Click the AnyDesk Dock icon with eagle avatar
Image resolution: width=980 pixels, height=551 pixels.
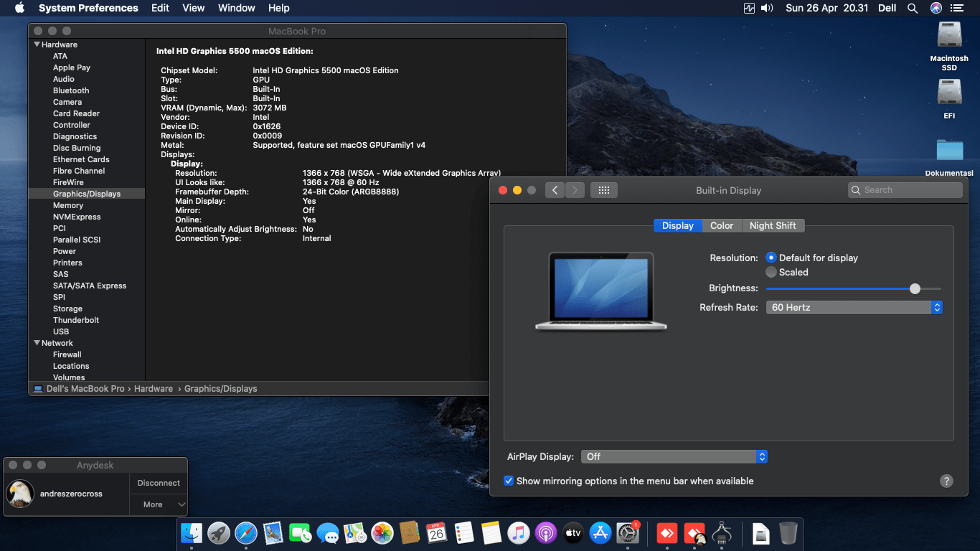click(695, 533)
